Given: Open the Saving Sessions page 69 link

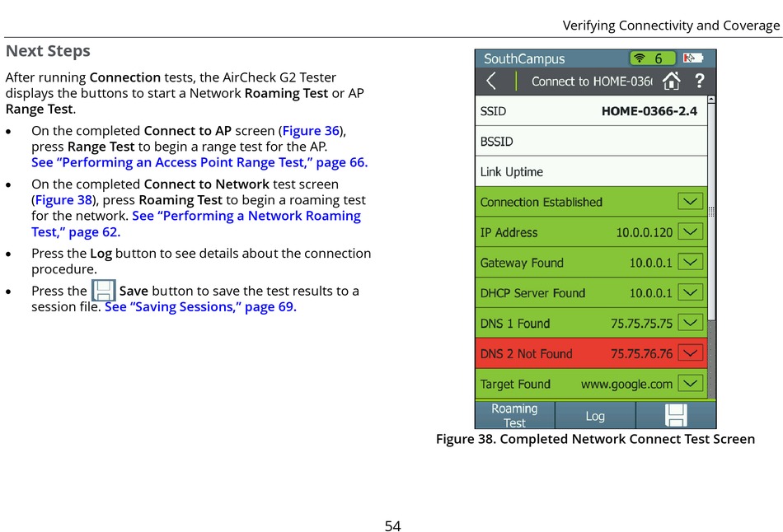Looking at the screenshot, I should 200,307.
